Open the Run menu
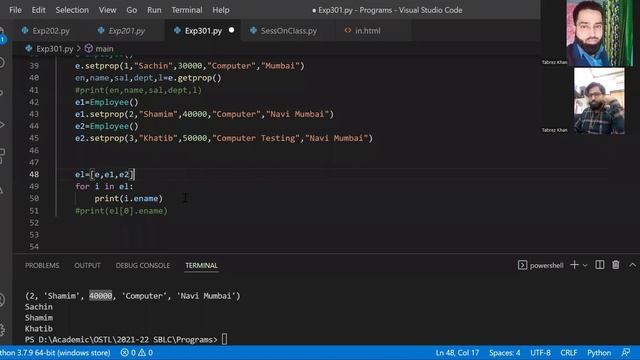The height and width of the screenshot is (360, 640). [154, 10]
